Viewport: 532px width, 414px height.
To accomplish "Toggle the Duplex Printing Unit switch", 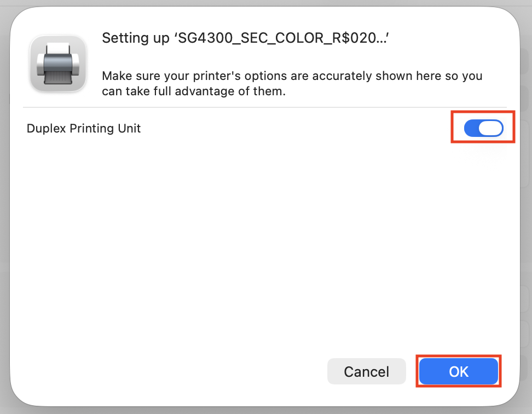I will (483, 128).
